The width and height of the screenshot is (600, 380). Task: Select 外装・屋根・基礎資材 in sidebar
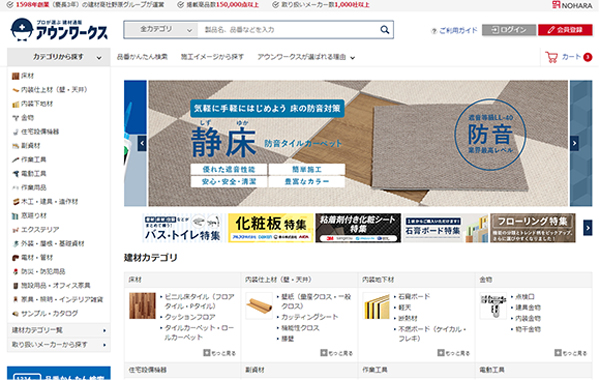pos(52,244)
